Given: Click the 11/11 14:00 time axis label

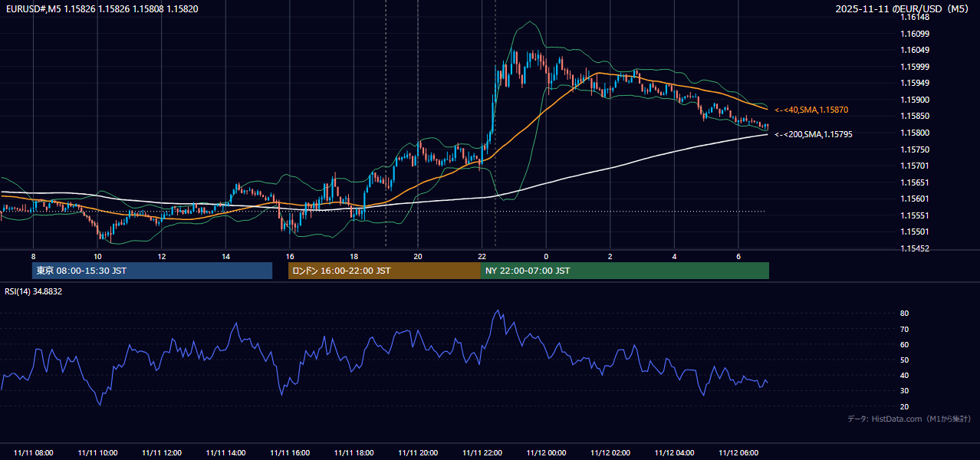Looking at the screenshot, I should pos(225,453).
